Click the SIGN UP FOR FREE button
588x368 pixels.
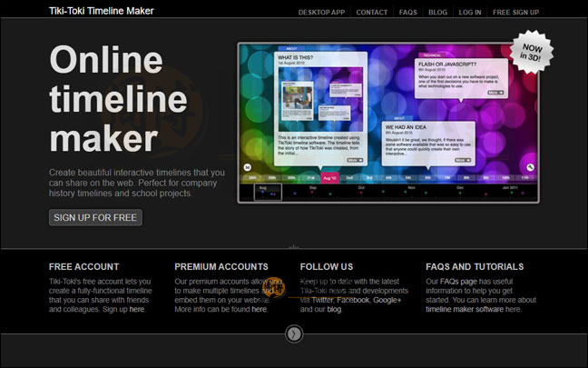tap(95, 218)
